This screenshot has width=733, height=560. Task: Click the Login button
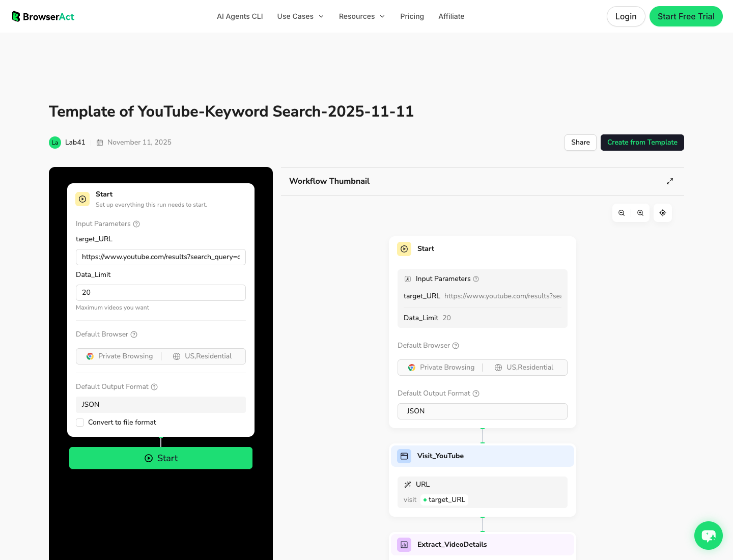626,16
